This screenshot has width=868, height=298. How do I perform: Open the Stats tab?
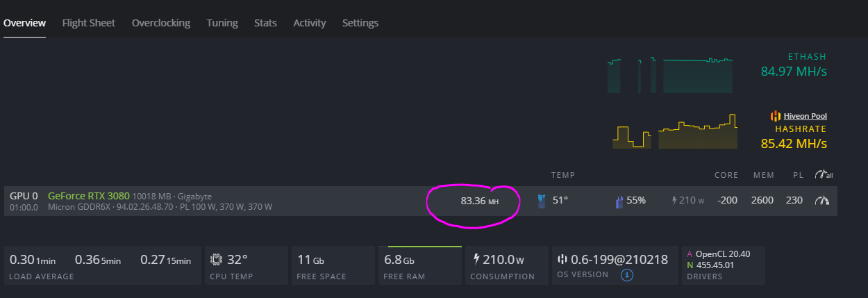[x=265, y=23]
